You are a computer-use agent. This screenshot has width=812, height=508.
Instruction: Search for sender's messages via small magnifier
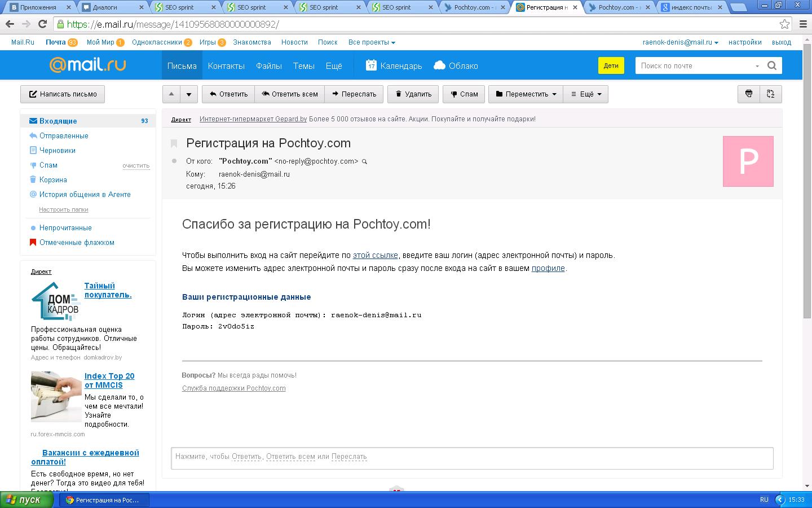click(x=364, y=161)
